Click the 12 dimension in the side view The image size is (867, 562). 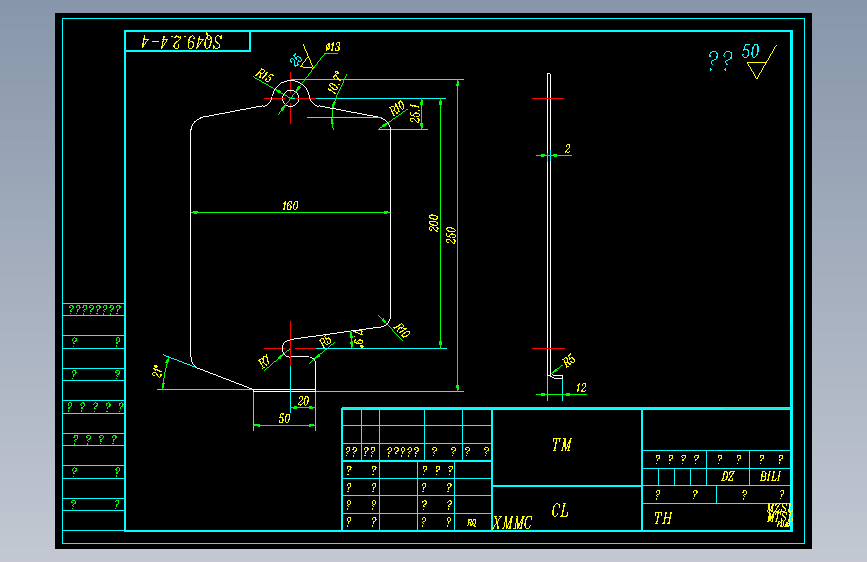581,388
